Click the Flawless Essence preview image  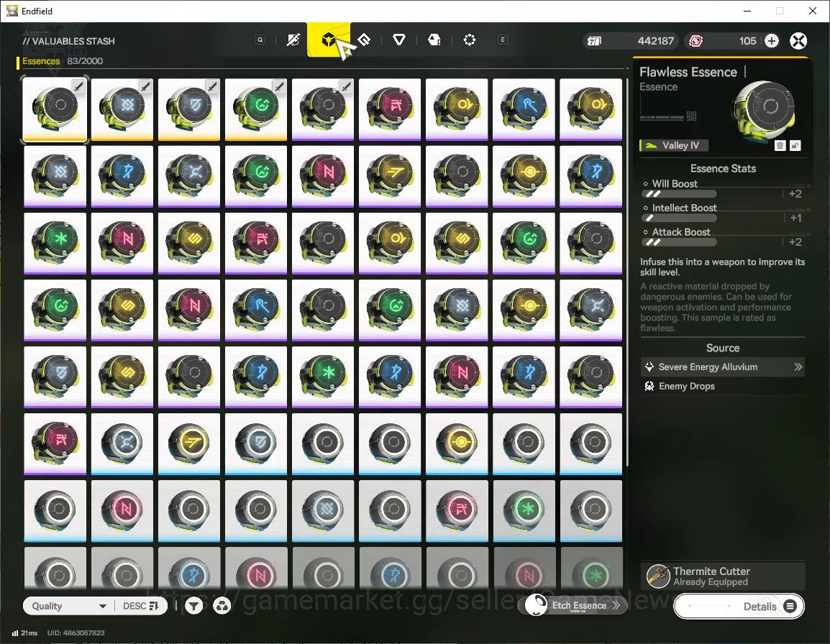(763, 110)
